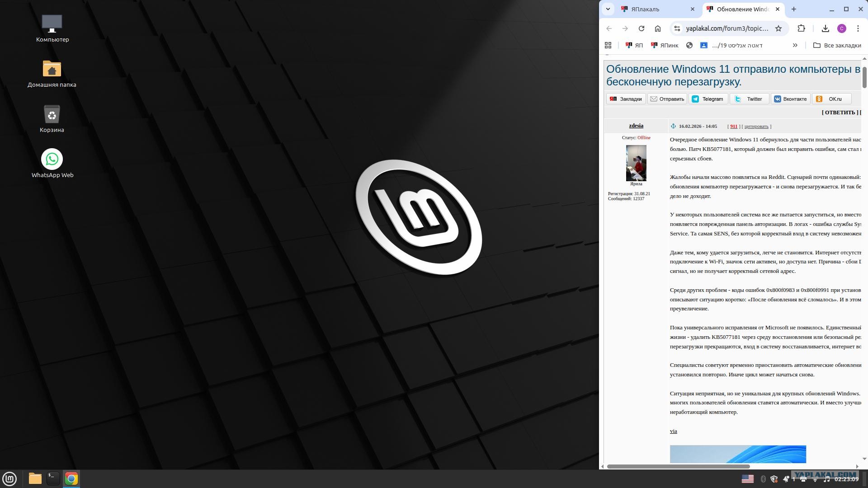Image resolution: width=868 pixels, height=488 pixels.
Task: Open the Chrome extensions menu
Action: pyautogui.click(x=801, y=28)
